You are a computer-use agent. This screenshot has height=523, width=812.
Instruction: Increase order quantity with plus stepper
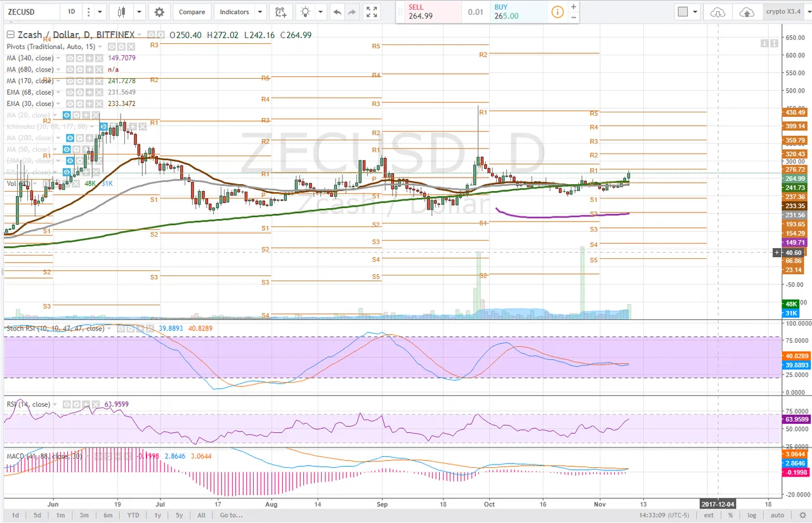[x=573, y=6]
